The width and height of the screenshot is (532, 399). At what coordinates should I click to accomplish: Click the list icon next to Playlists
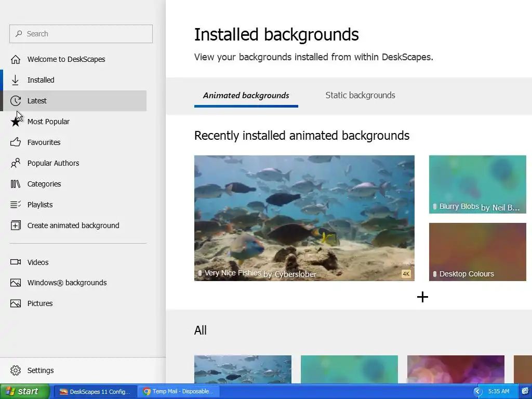[15, 205]
